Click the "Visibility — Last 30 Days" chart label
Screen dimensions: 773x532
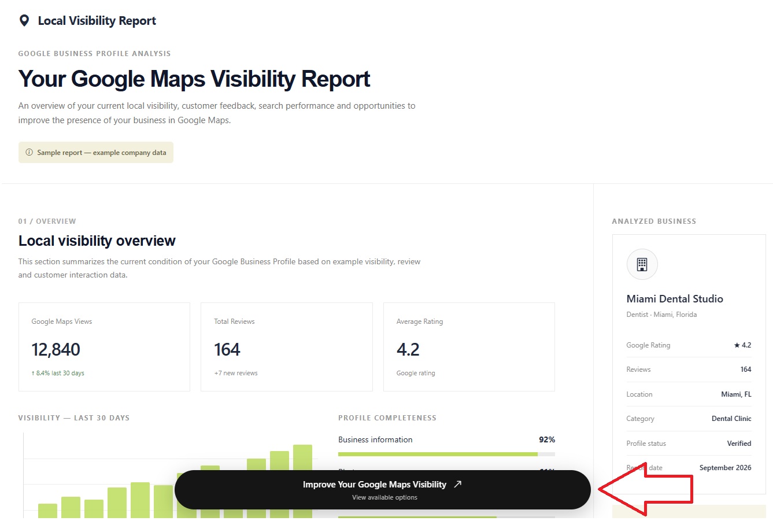click(x=74, y=418)
